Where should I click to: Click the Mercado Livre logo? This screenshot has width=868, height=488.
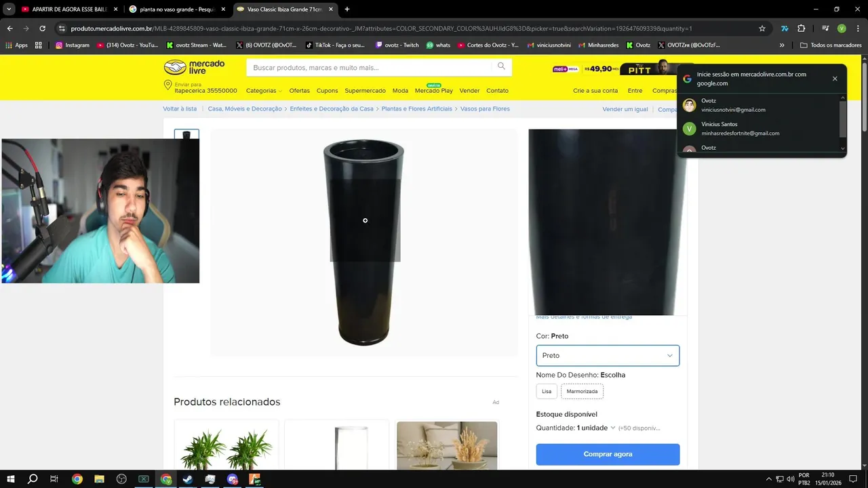click(x=194, y=67)
